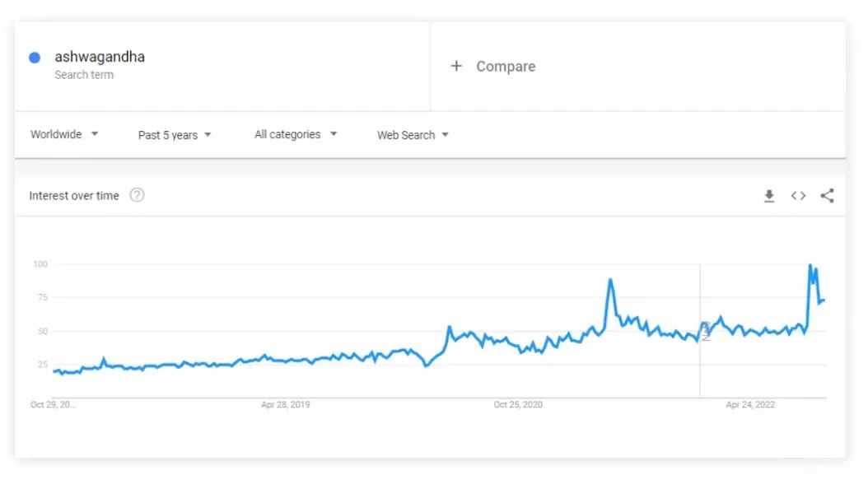Open the embed code icon
The width and height of the screenshot is (868, 489).
[798, 196]
